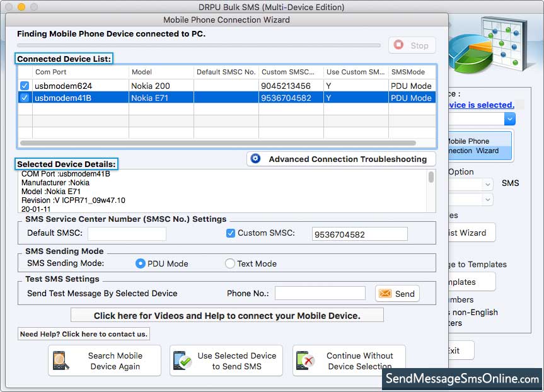Open blue device dropdown in main window
This screenshot has width=544, height=392.
pyautogui.click(x=510, y=119)
